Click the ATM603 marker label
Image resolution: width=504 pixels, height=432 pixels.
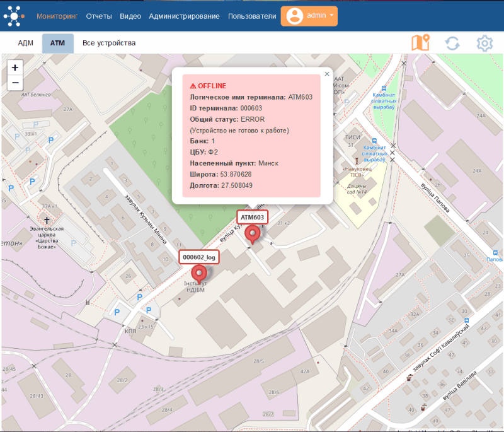coord(253,217)
